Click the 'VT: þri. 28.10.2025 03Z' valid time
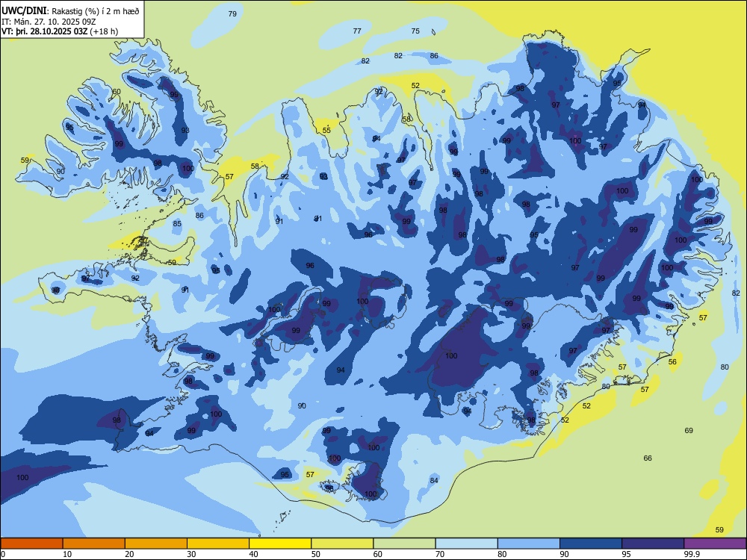This screenshot has width=747, height=560. [x=44, y=31]
